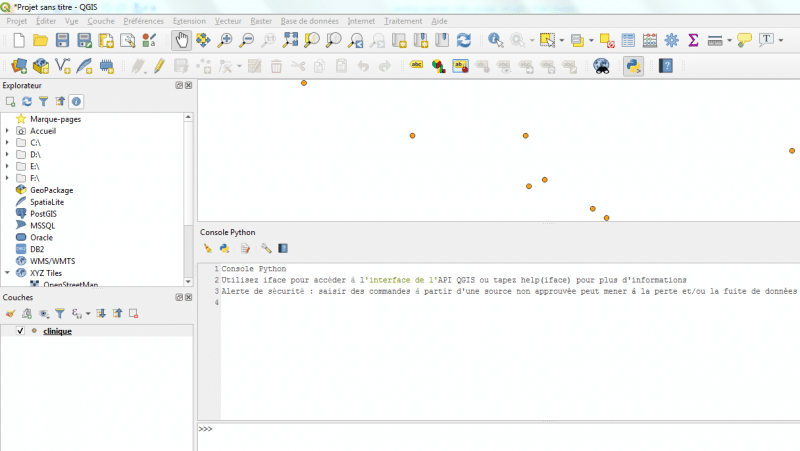Select the Pan Map hand tool
The image size is (800, 451).
click(181, 40)
